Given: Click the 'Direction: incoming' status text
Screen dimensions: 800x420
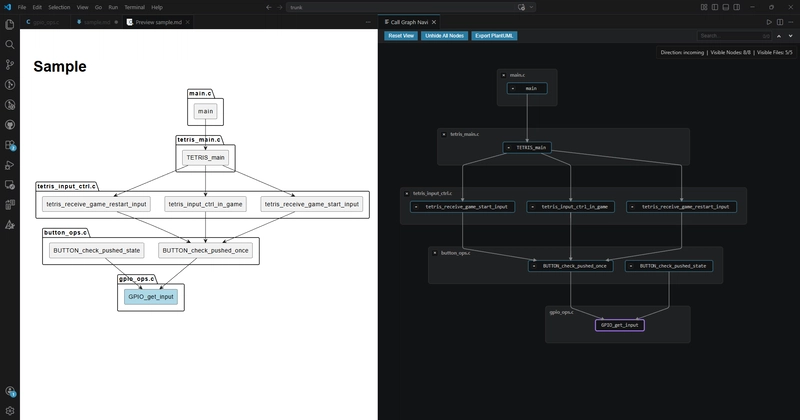Looking at the screenshot, I should tap(682, 53).
